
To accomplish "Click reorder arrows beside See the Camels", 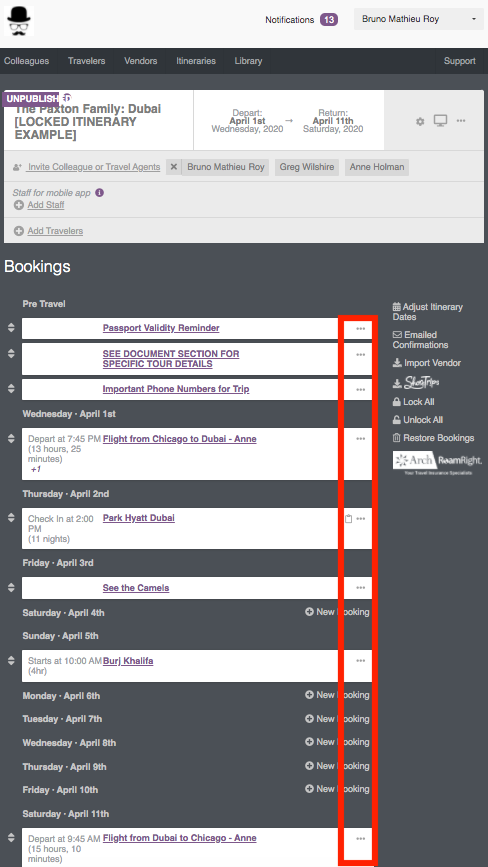I will 11,587.
